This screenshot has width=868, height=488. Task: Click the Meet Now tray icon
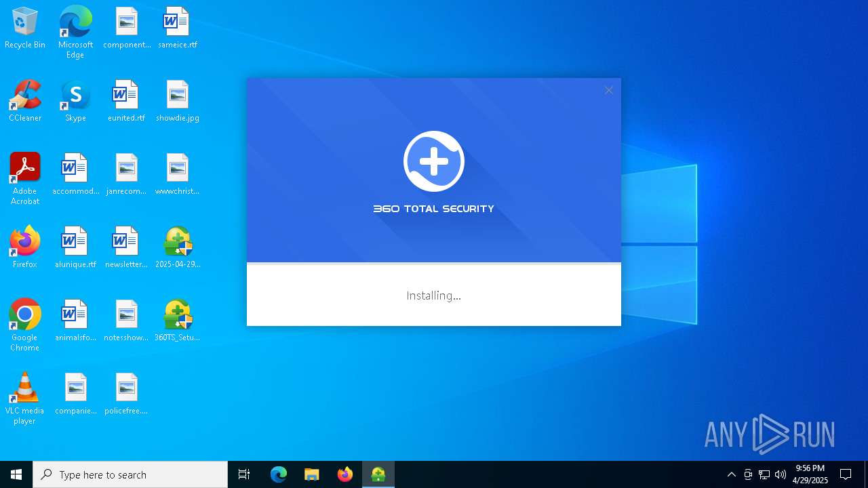pos(748,474)
